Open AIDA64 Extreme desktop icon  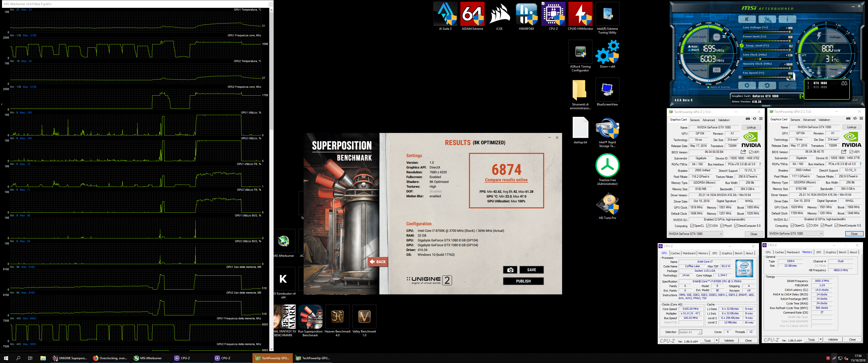[472, 16]
